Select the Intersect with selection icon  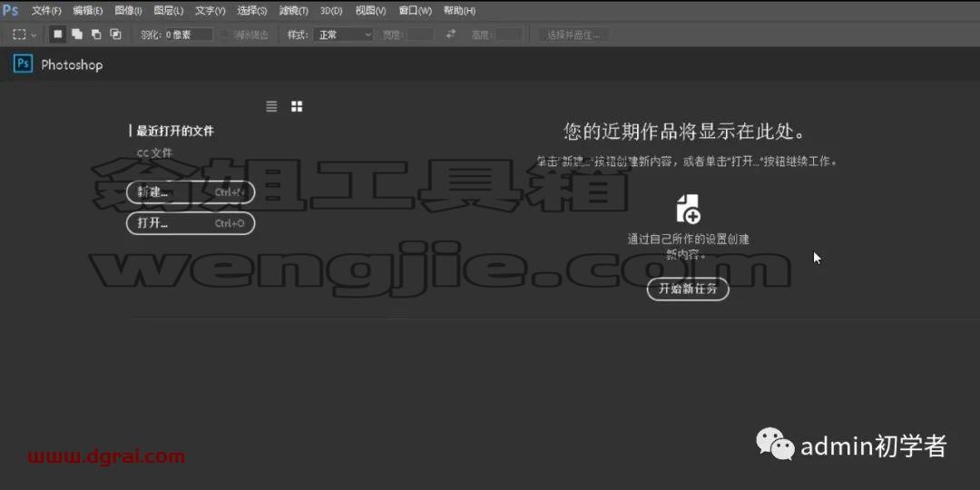(115, 35)
